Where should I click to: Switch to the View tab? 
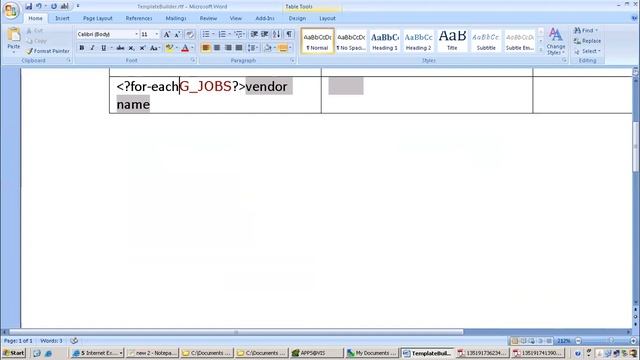(x=236, y=18)
